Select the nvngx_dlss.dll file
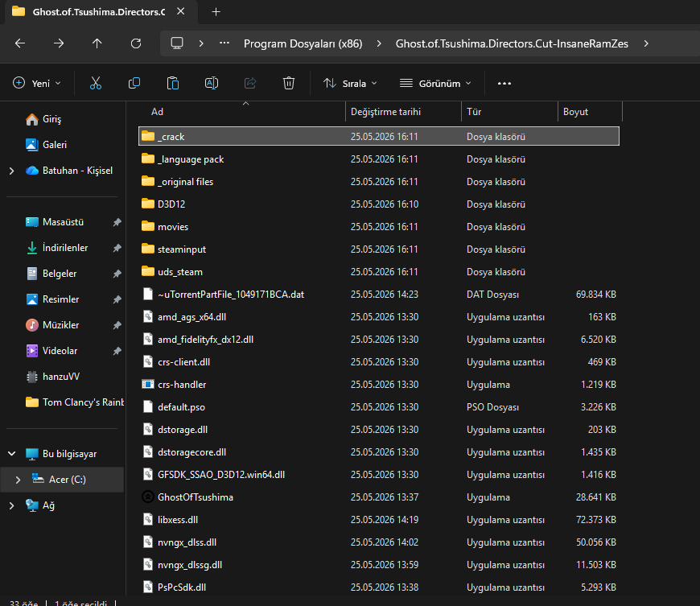This screenshot has width=700, height=606. (x=379, y=542)
